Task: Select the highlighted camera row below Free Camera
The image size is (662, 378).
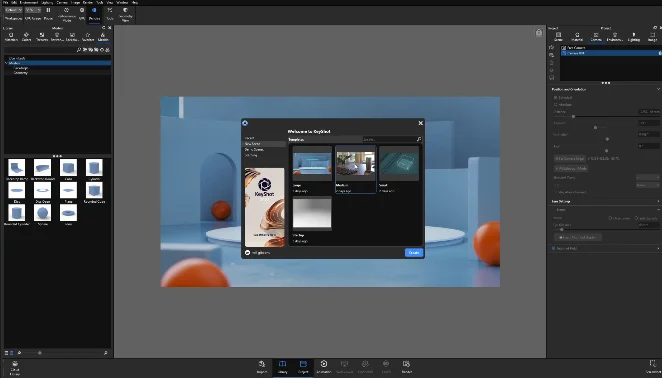Action: click(x=611, y=53)
